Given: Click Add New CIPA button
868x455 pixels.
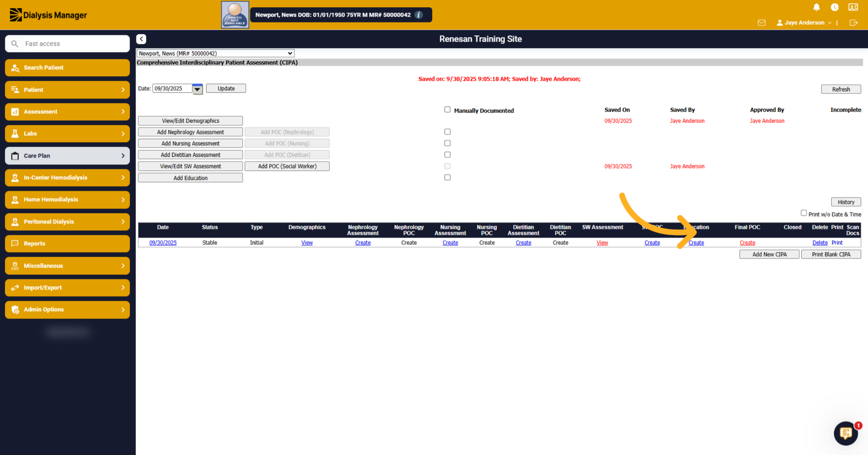Looking at the screenshot, I should coord(769,254).
